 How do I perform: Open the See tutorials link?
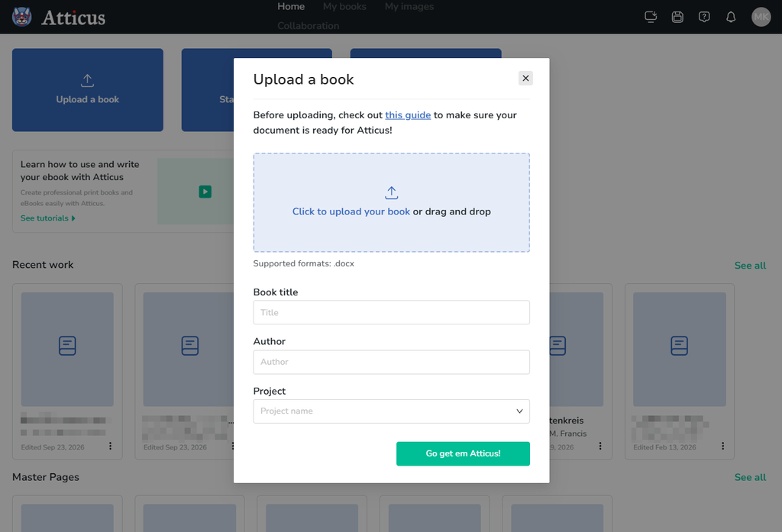coord(48,218)
